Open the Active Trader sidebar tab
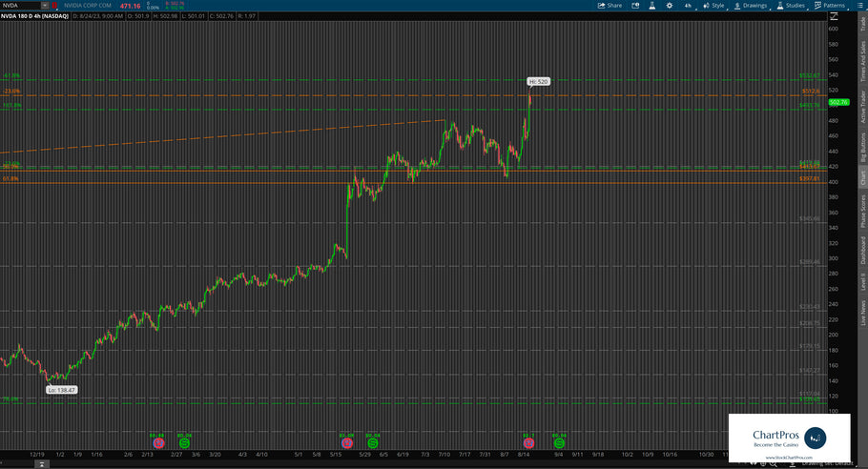Viewport: 868px width, 469px height. point(863,107)
